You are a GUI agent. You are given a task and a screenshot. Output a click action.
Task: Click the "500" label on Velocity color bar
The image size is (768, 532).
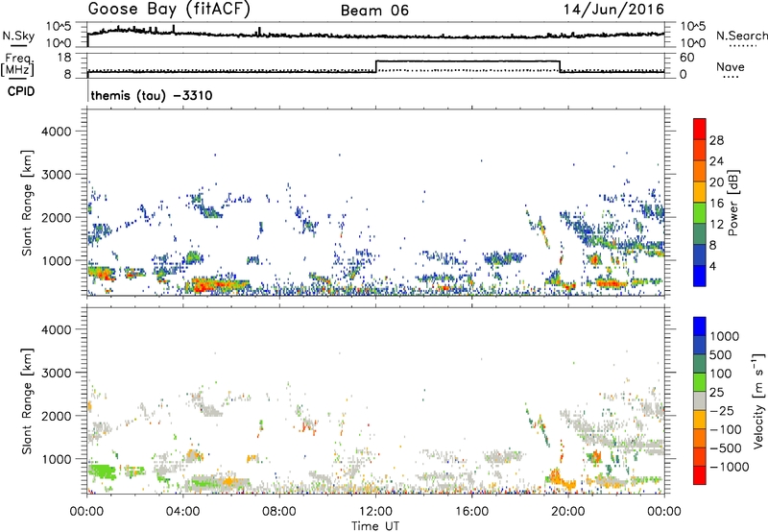721,355
